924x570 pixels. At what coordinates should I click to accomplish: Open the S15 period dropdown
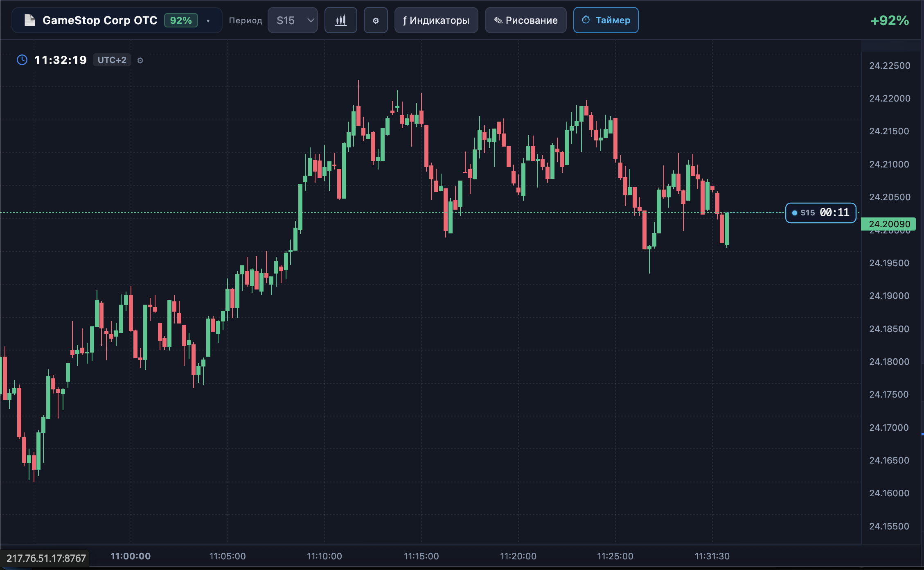(x=293, y=20)
